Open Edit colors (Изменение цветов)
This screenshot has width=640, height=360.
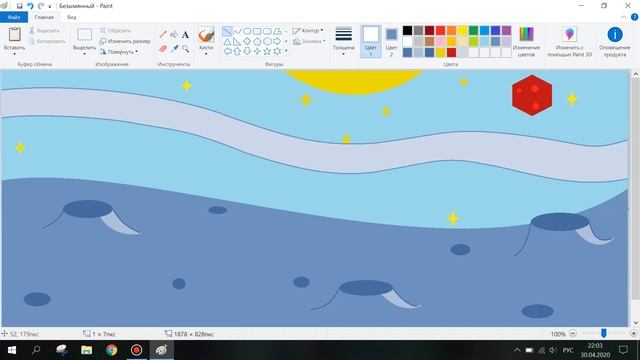(x=526, y=42)
